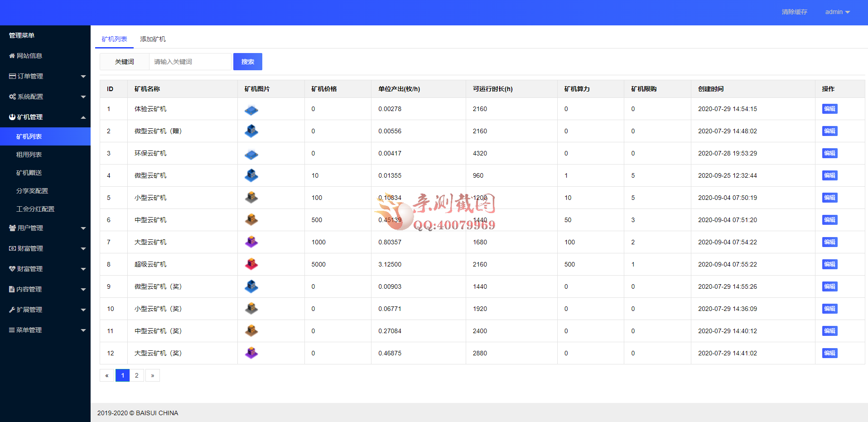
Task: Click the document icon beside 内容管理
Action: (x=12, y=289)
